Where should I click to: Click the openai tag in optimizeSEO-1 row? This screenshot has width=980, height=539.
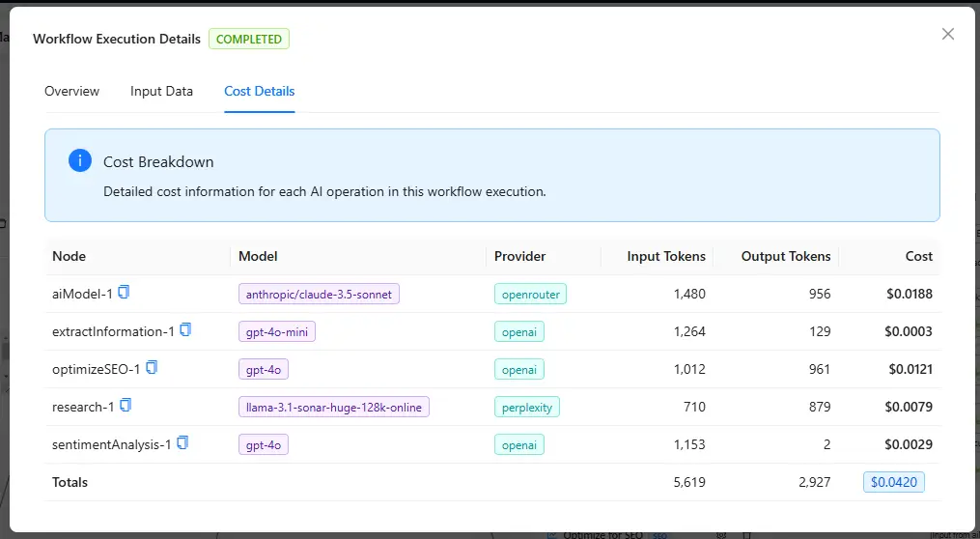(x=519, y=370)
